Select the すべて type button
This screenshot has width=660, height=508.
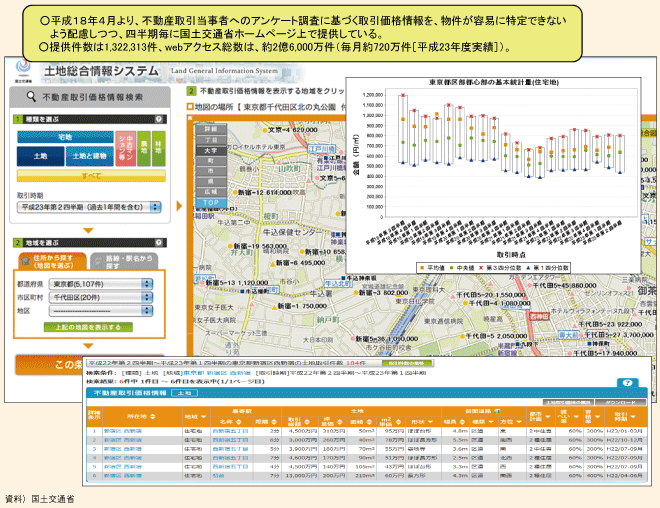click(x=91, y=176)
